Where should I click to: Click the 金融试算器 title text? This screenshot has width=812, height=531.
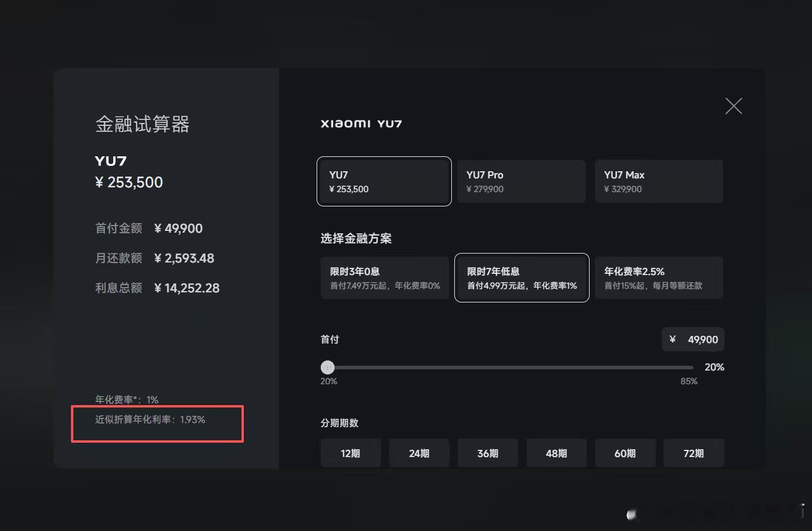click(x=142, y=124)
